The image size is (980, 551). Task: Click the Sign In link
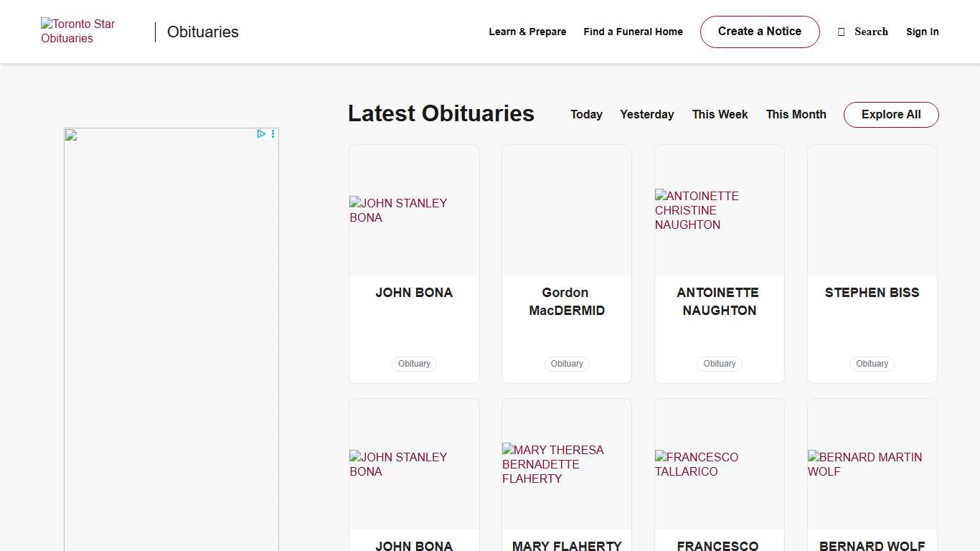click(922, 32)
